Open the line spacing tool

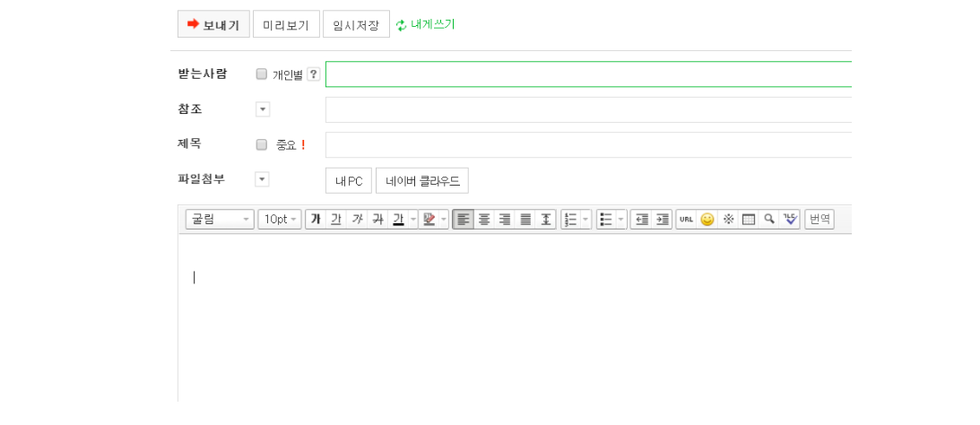click(x=546, y=220)
